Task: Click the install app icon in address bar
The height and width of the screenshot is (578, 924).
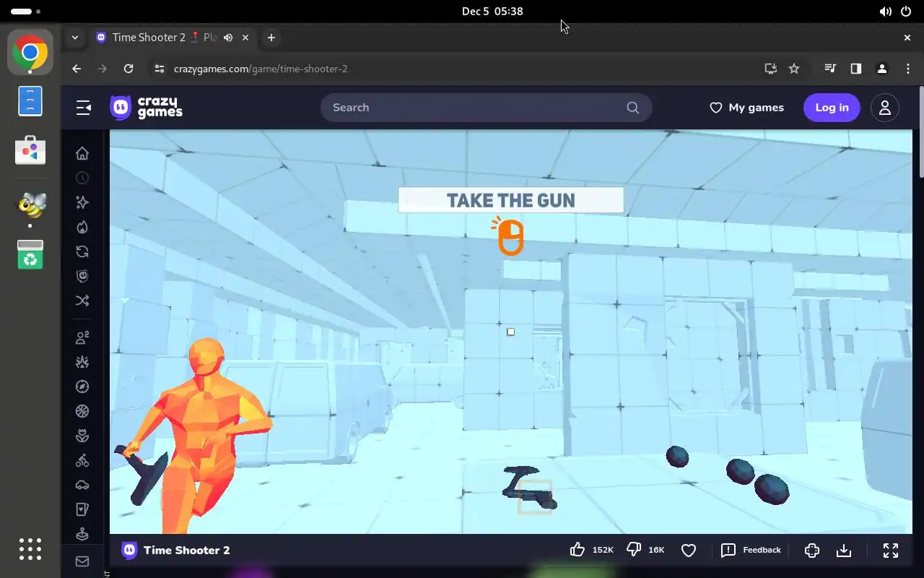Action: (x=770, y=69)
